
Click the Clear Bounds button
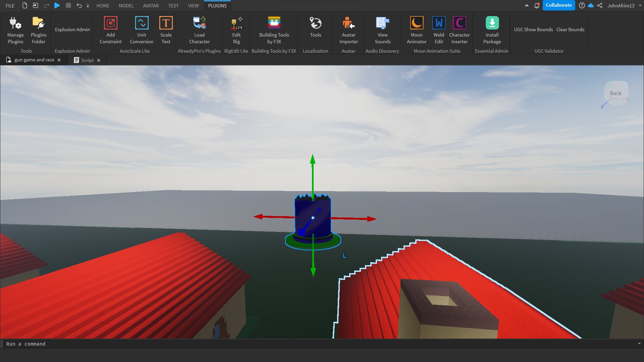pos(571,29)
